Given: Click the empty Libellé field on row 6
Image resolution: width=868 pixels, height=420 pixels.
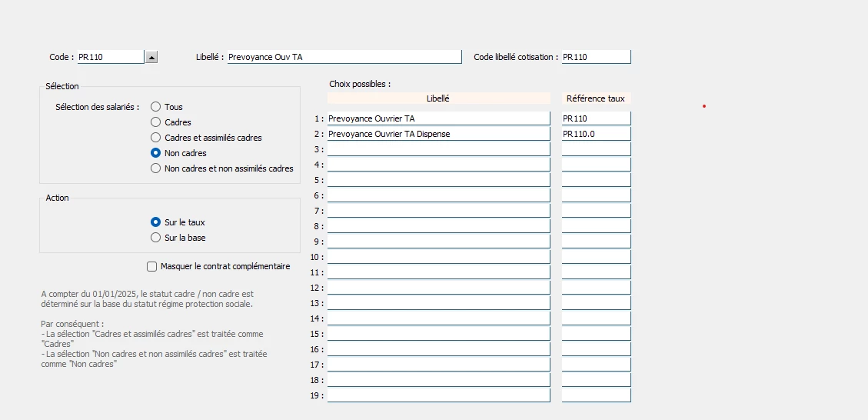Looking at the screenshot, I should [438, 195].
